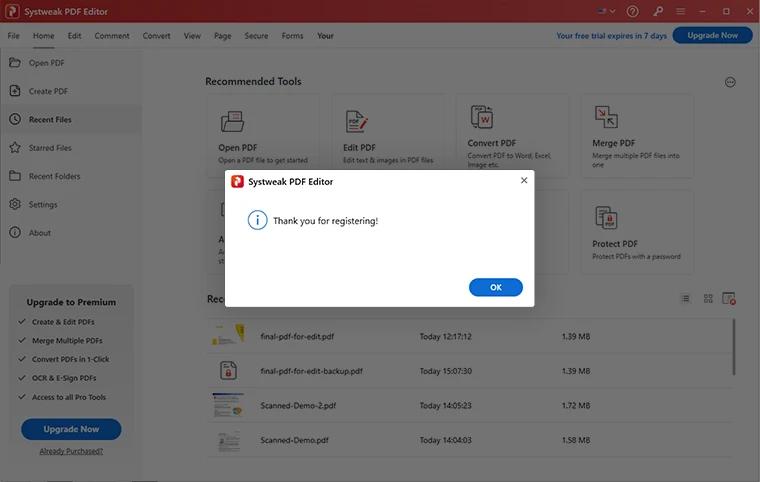
Task: Click the clear recent files list icon
Action: tap(729, 299)
